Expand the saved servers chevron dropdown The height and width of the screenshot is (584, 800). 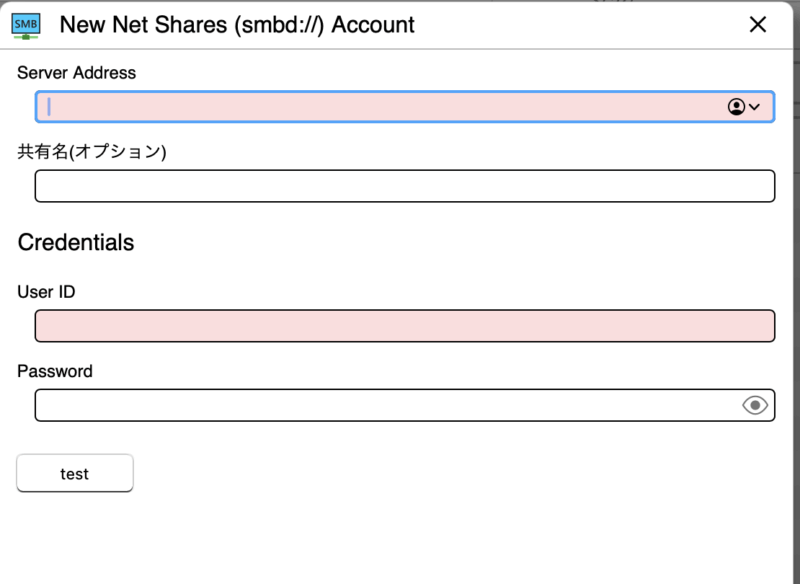coord(755,107)
